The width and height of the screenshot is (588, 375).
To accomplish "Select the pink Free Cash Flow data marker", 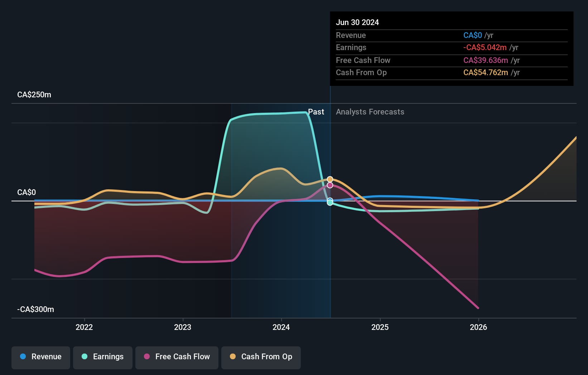I will tap(330, 185).
